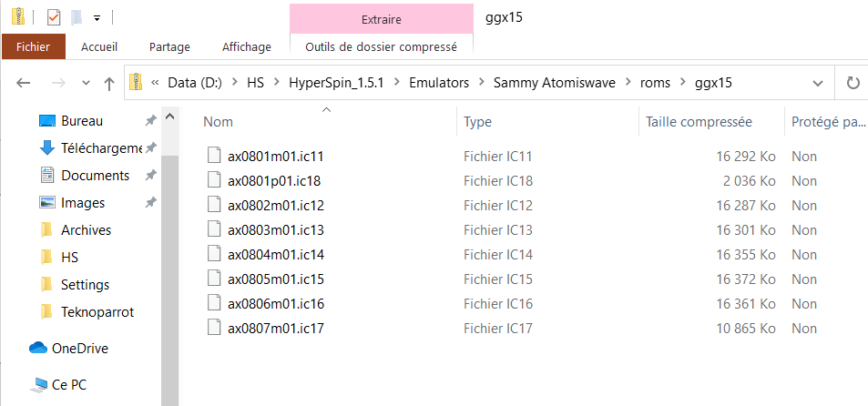868x406 pixels.
Task: Click the ax0801m01.ic11 file icon
Action: (214, 156)
